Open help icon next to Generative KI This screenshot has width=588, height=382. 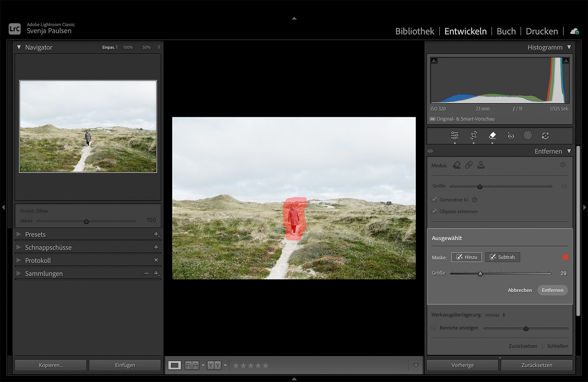pyautogui.click(x=474, y=200)
